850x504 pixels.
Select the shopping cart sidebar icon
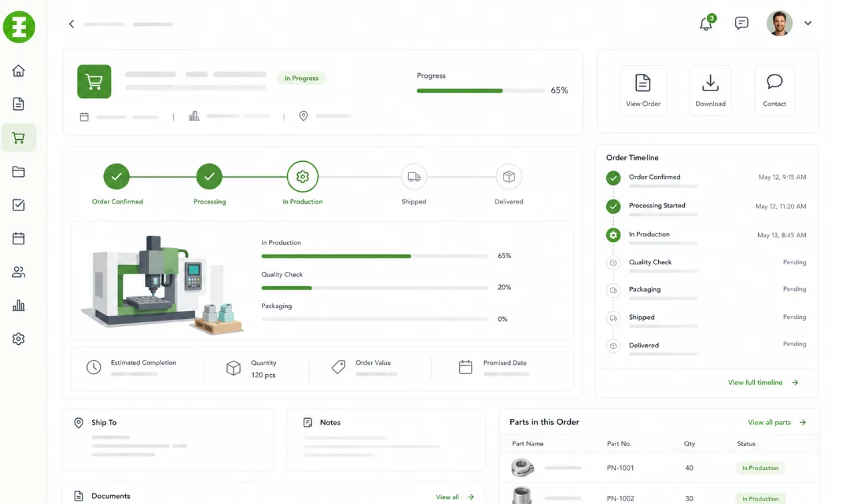pyautogui.click(x=19, y=138)
